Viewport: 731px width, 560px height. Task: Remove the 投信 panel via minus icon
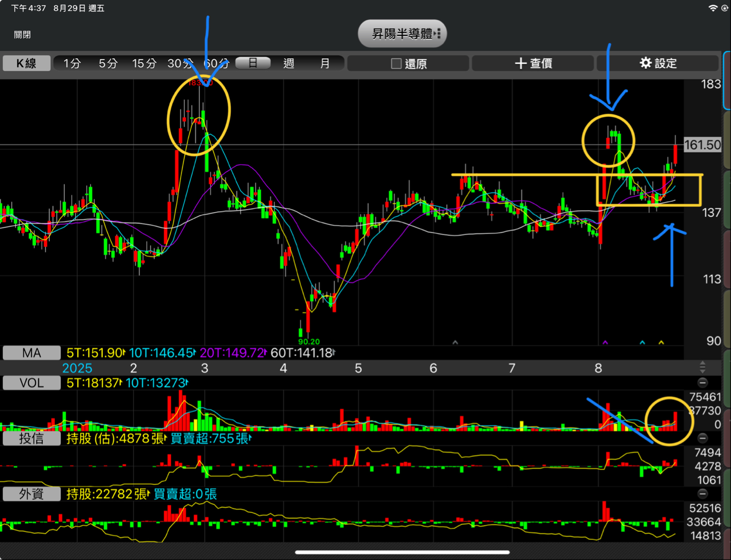[702, 438]
